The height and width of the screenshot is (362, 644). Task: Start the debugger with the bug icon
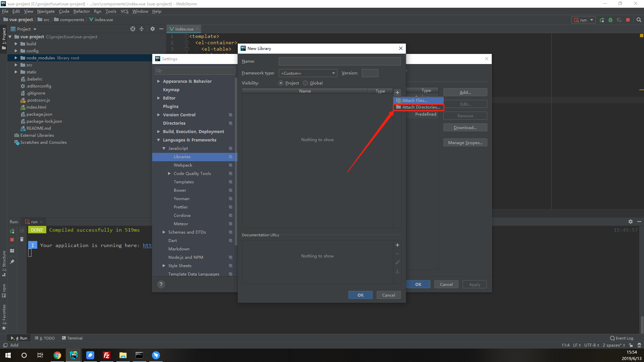click(610, 20)
